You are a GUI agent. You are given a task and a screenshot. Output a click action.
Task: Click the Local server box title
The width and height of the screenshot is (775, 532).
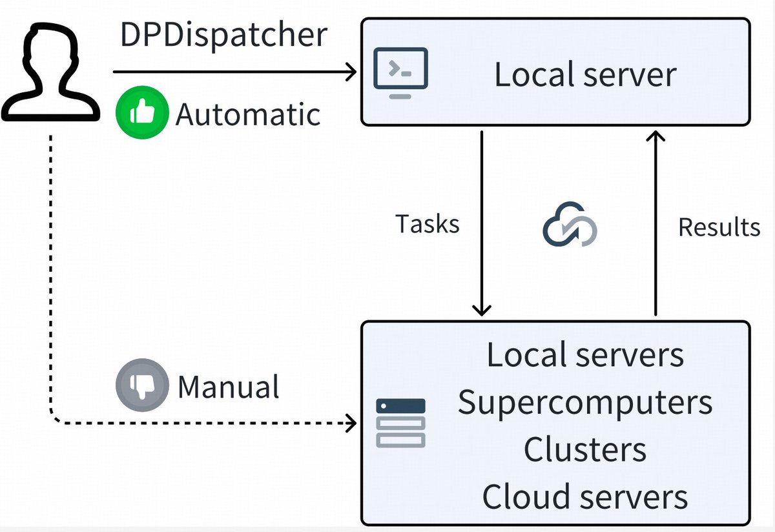[585, 74]
